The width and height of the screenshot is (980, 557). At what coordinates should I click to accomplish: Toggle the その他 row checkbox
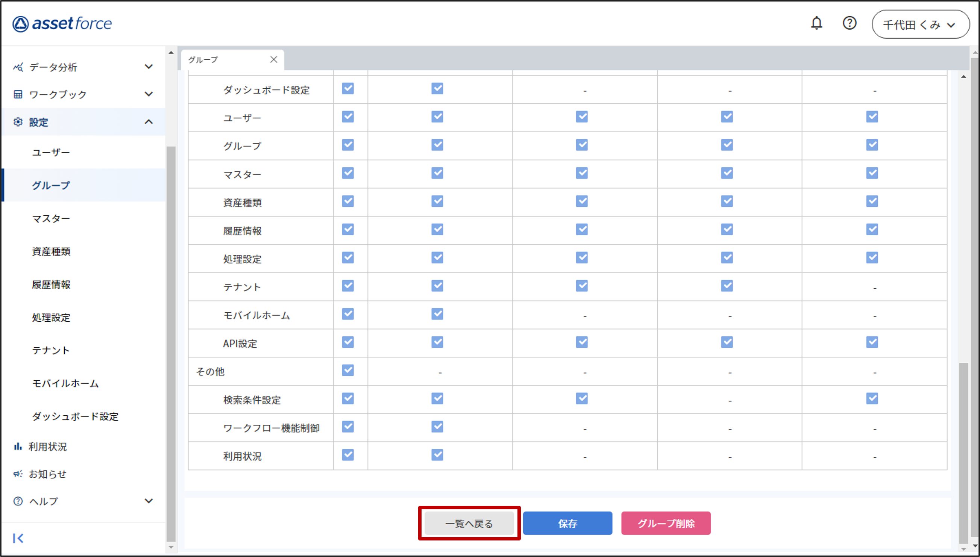coord(347,370)
